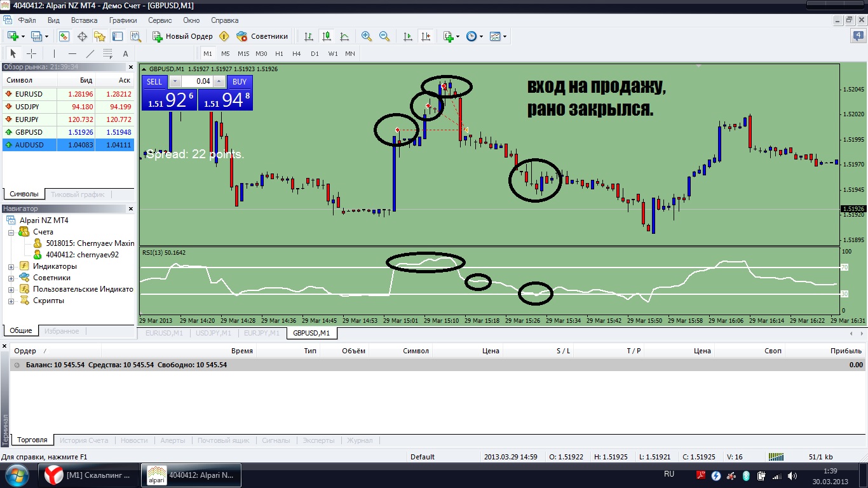868x488 pixels.
Task: Open the Журнал terminal tab
Action: click(x=360, y=440)
